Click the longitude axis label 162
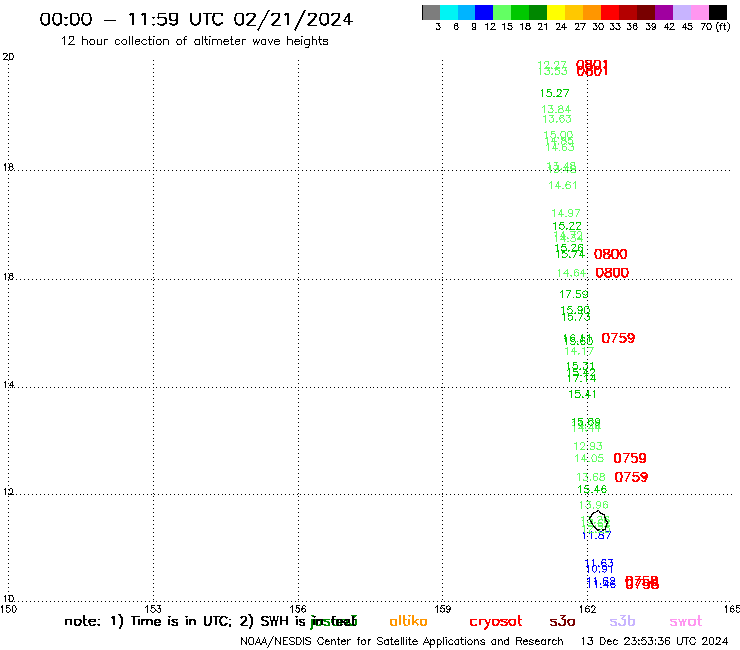 click(x=588, y=609)
